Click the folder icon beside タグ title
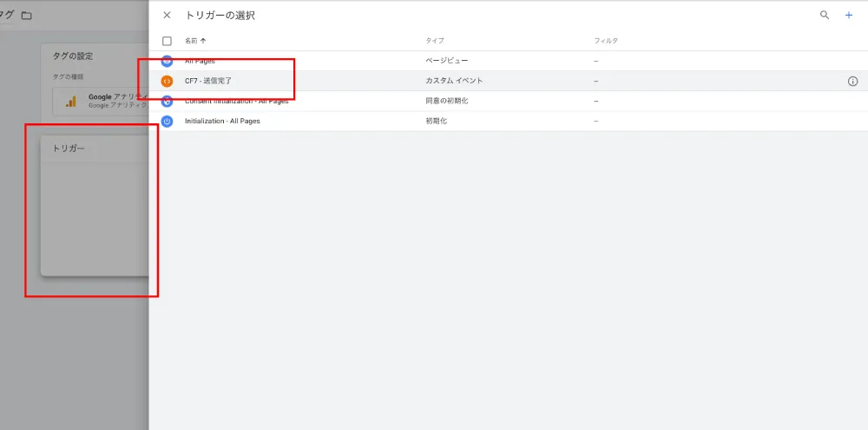Image resolution: width=868 pixels, height=430 pixels. (27, 16)
